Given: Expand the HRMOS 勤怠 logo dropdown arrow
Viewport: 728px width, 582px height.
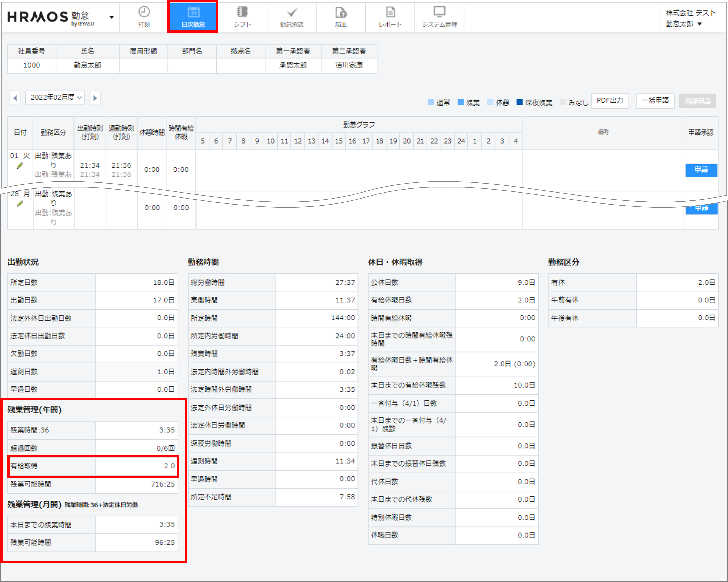Looking at the screenshot, I should 111,17.
